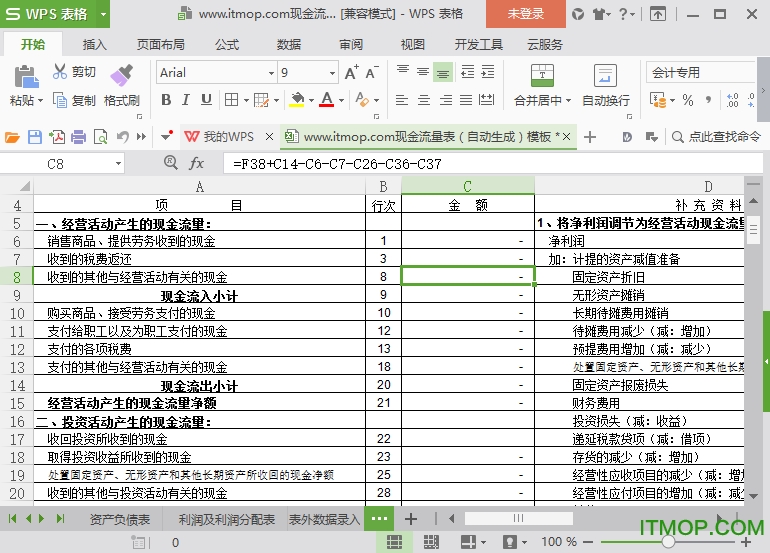Viewport: 770px width, 553px height.
Task: Open the font color dropdown arrow
Action: coord(341,100)
